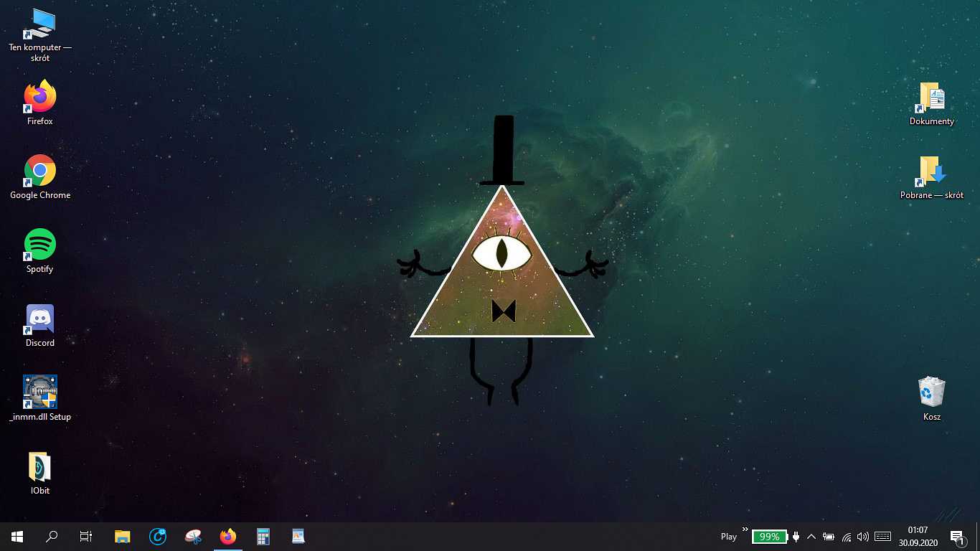This screenshot has width=980, height=551.
Task: Open the touch keyboard icon
Action: coord(883,537)
